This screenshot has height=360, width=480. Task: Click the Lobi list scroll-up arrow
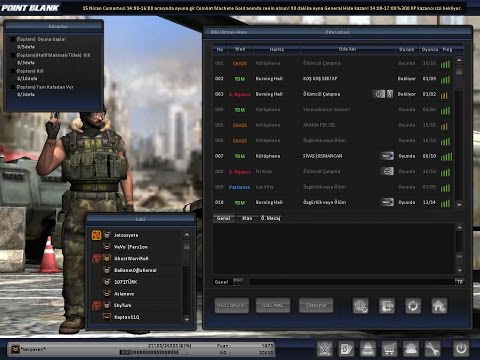pyautogui.click(x=187, y=235)
